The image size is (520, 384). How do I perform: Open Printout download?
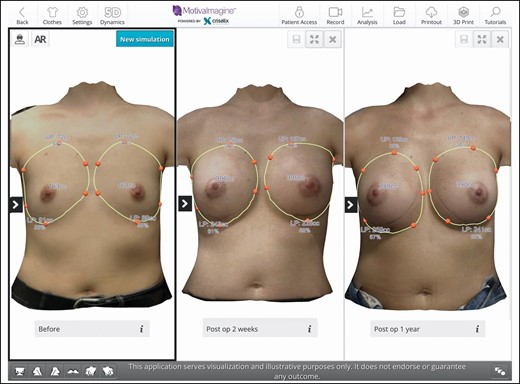coord(431,16)
